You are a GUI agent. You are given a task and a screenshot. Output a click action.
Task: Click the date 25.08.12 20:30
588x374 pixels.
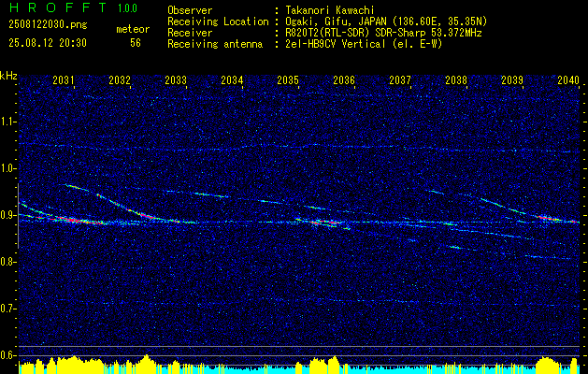48,43
